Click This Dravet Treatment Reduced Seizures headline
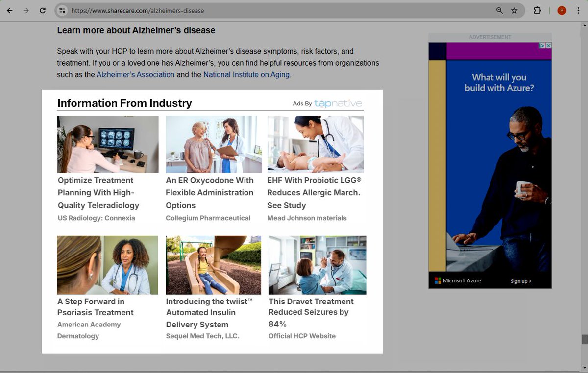The image size is (588, 373). pyautogui.click(x=311, y=313)
